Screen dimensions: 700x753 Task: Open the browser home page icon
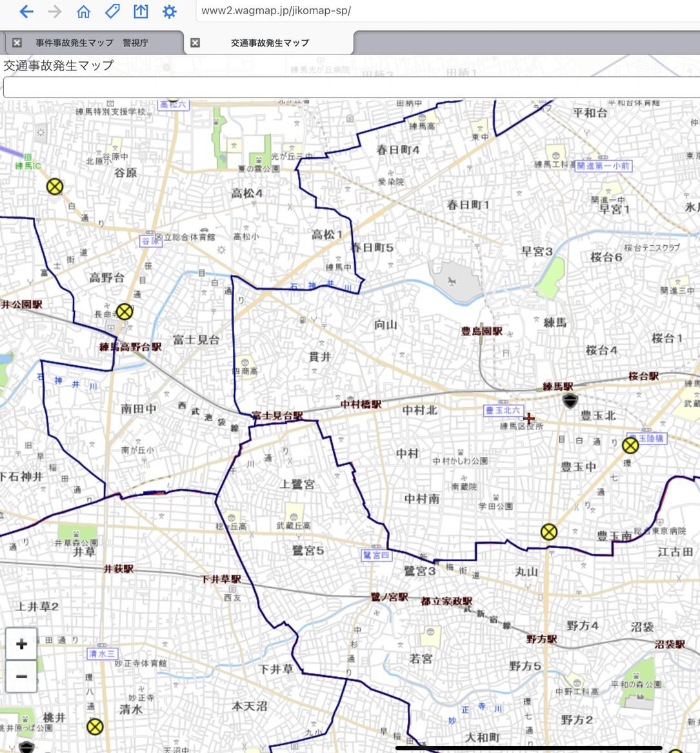(83, 12)
